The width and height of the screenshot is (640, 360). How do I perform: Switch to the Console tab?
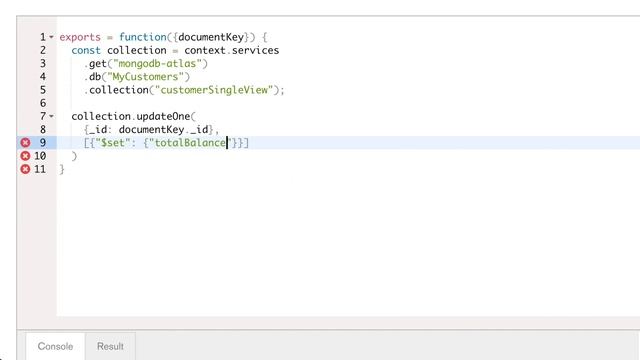[55, 346]
